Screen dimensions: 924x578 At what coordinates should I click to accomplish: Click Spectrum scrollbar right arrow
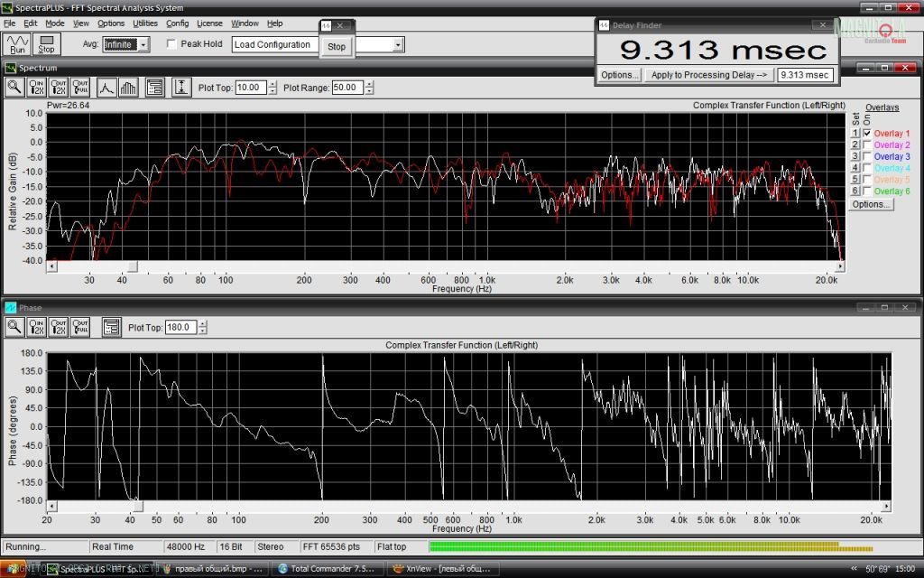tap(840, 266)
